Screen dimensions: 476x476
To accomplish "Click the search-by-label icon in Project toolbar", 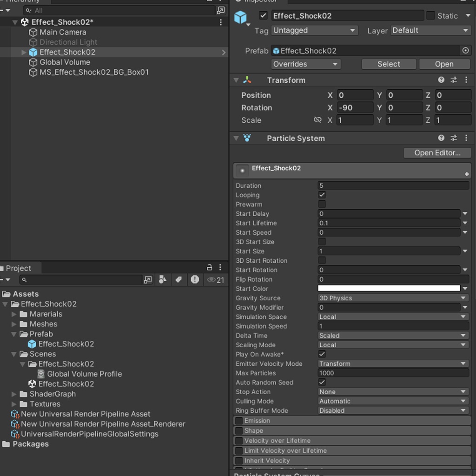I will click(178, 280).
